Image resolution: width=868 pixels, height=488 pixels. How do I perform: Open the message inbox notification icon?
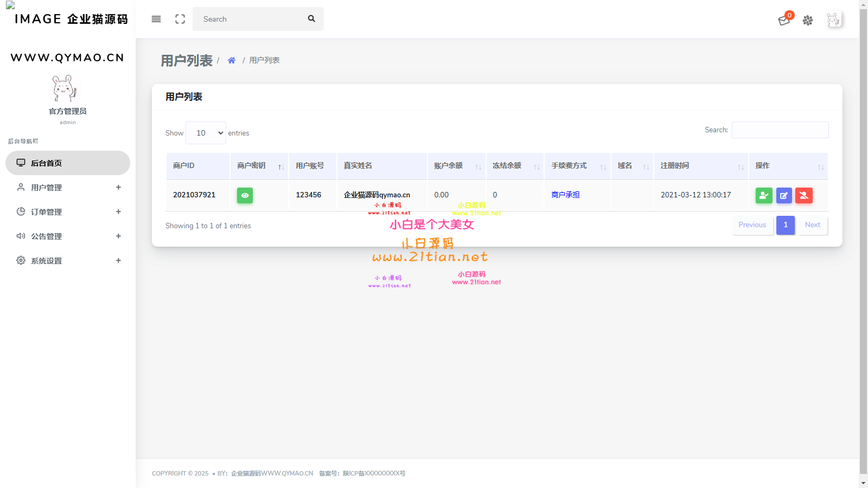[784, 20]
